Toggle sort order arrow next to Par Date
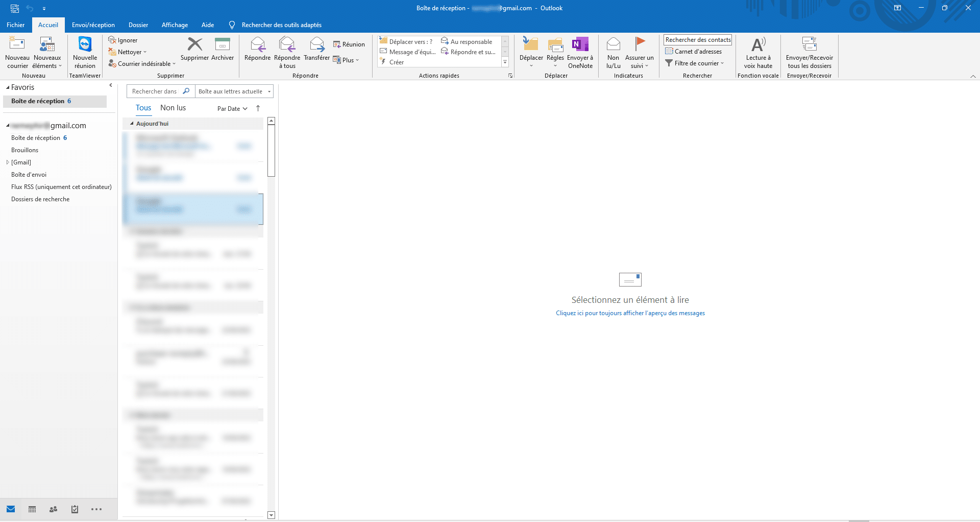 click(258, 108)
